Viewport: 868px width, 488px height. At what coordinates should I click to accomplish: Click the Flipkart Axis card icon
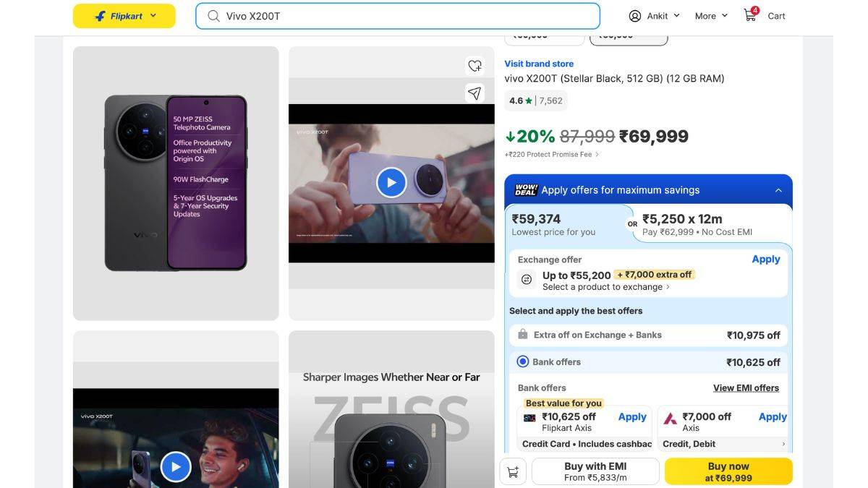[x=529, y=418]
